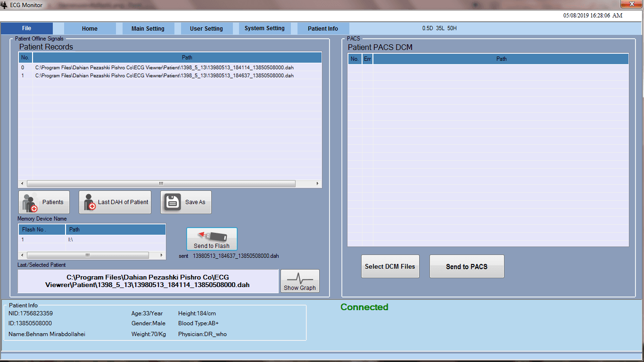Click the Patient Records scrollbar's left arrow
This screenshot has height=362, width=644.
22,183
